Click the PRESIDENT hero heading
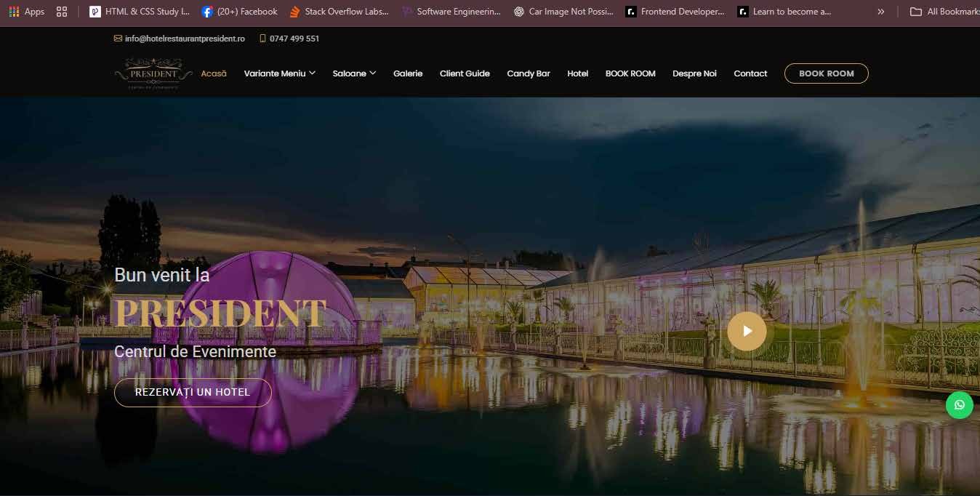The image size is (980, 496). point(220,313)
